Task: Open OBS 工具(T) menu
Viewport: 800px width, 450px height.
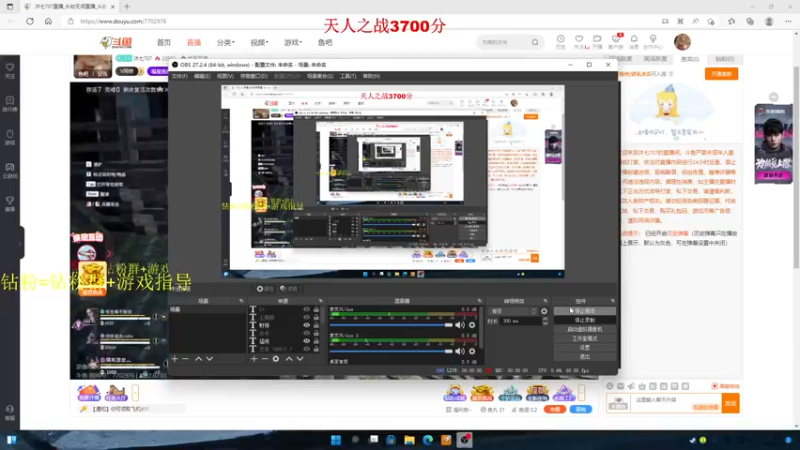Action: 347,76
